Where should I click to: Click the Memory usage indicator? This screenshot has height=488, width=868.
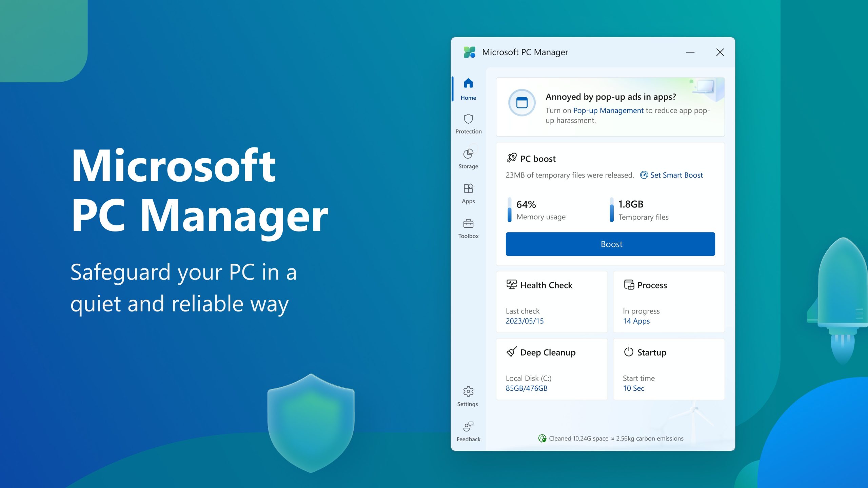[x=536, y=208]
